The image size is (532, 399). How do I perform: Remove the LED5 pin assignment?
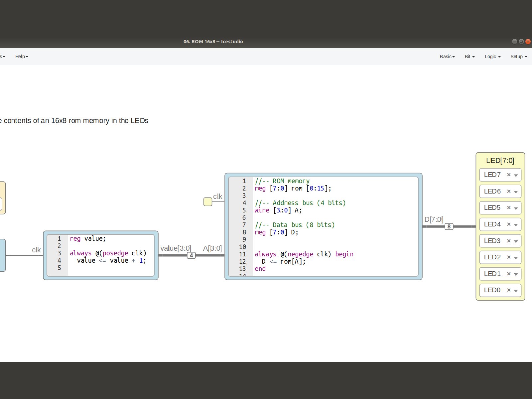[509, 207]
